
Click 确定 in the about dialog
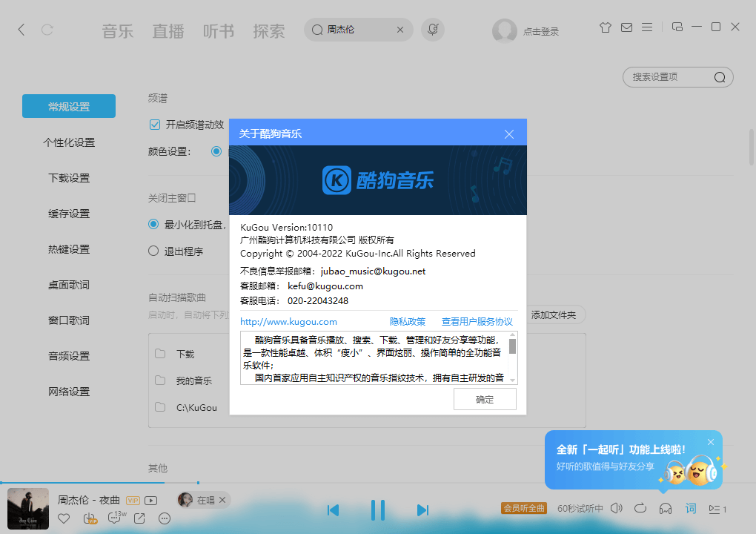pyautogui.click(x=485, y=399)
